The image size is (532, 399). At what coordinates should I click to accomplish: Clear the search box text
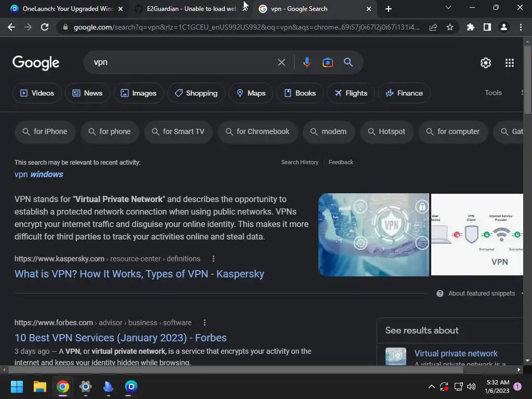click(282, 62)
